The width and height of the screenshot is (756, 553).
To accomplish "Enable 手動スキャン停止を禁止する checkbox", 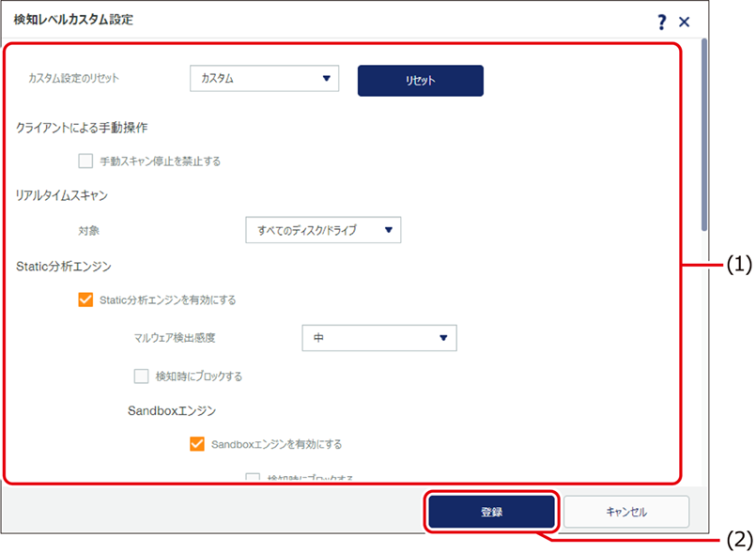I will coord(85,161).
